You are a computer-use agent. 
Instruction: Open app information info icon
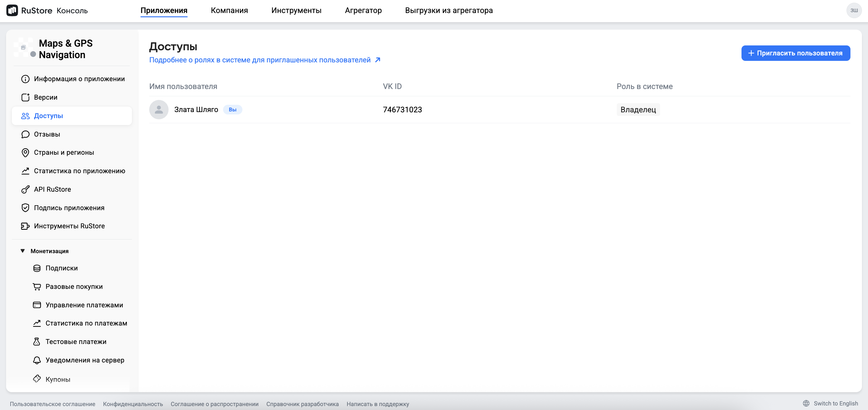tap(25, 79)
